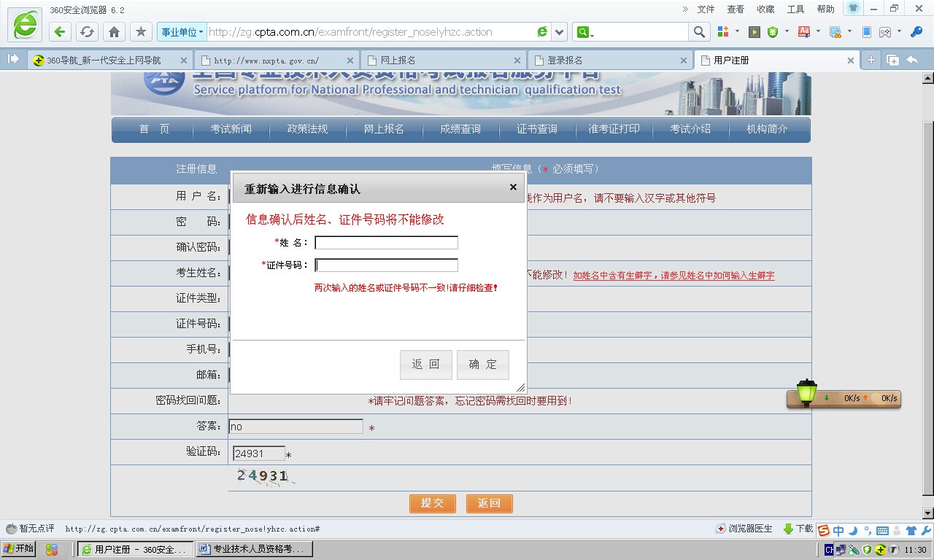Open the colorful apps extension icon
This screenshot has height=560, width=934.
click(723, 32)
